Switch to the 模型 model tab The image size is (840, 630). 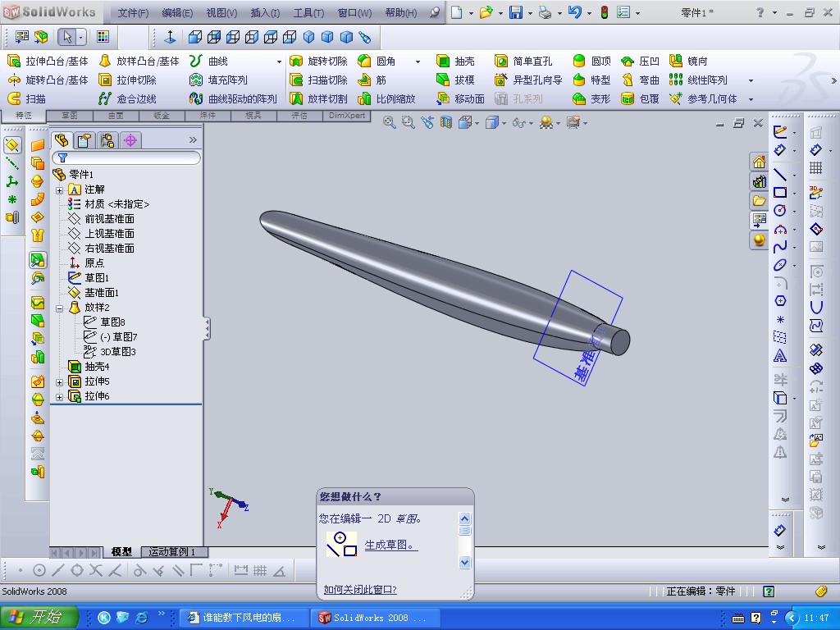click(x=121, y=552)
